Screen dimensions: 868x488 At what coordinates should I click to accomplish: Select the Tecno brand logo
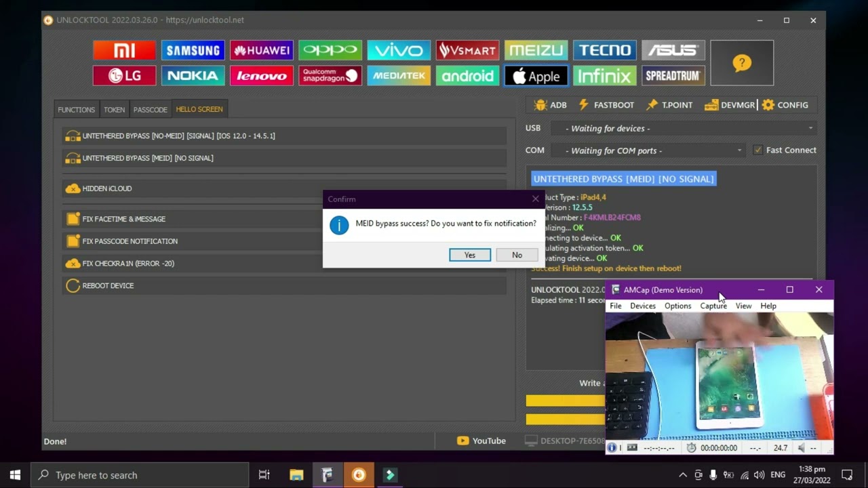coord(604,50)
